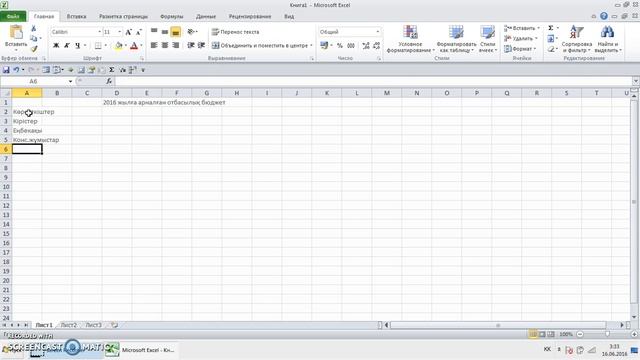The height and width of the screenshot is (360, 640).
Task: Toggle align text right
Action: [176, 45]
